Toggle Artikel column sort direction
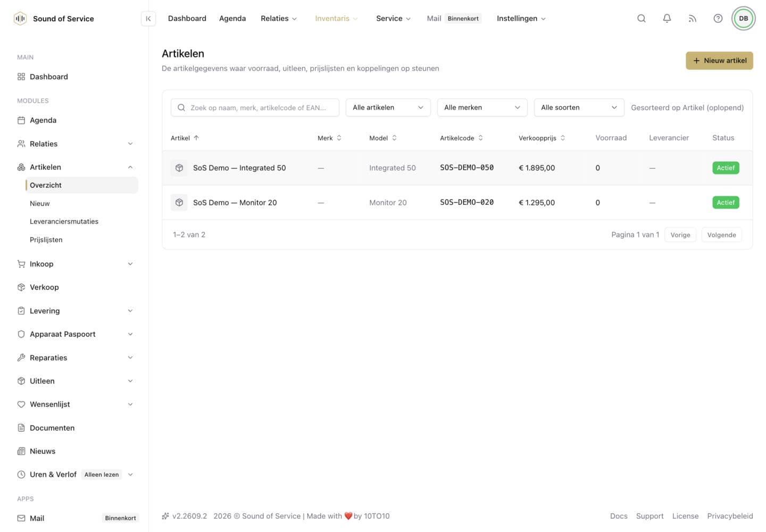 (185, 138)
